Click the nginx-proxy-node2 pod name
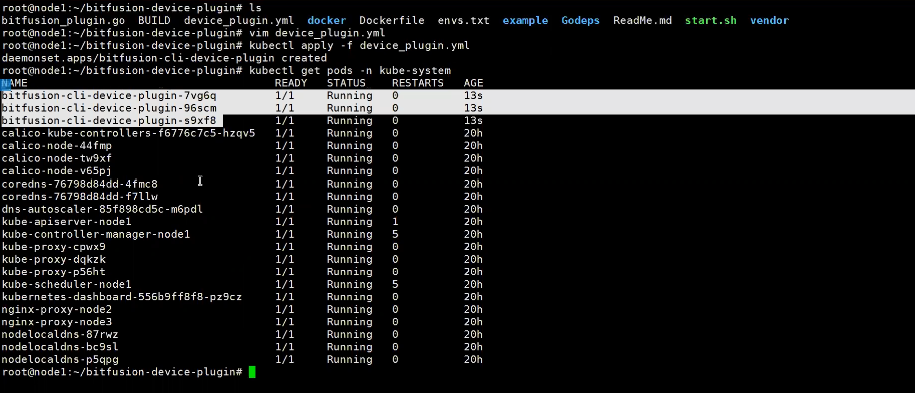 (57, 309)
